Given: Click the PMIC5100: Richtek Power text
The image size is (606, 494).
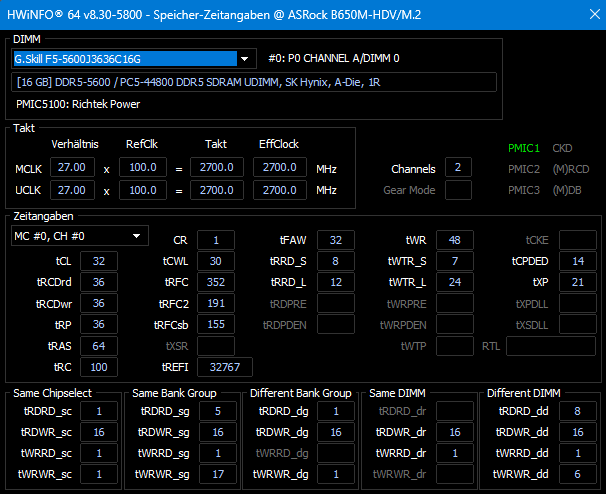Looking at the screenshot, I should pos(78,104).
